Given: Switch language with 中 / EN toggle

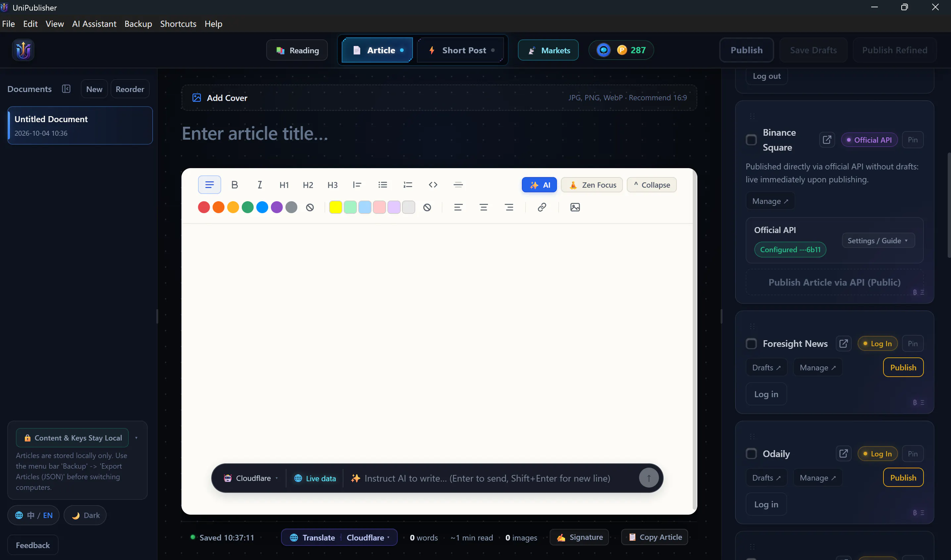Looking at the screenshot, I should click(x=33, y=515).
